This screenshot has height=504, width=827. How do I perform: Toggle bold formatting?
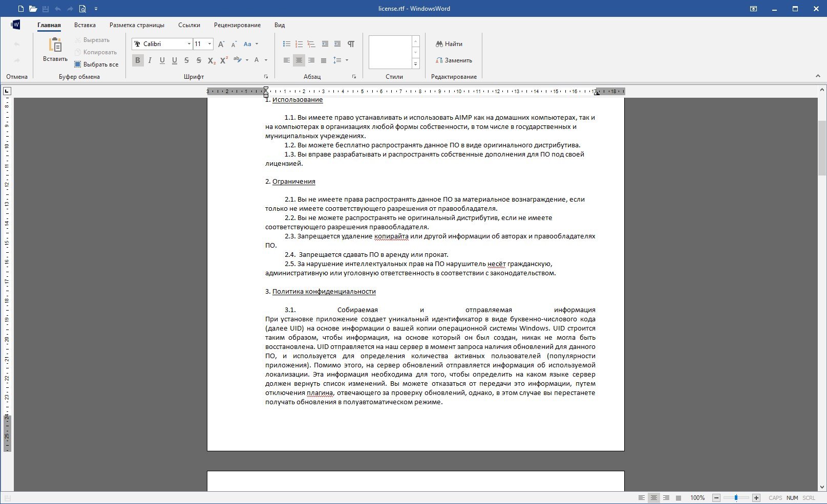(x=137, y=60)
